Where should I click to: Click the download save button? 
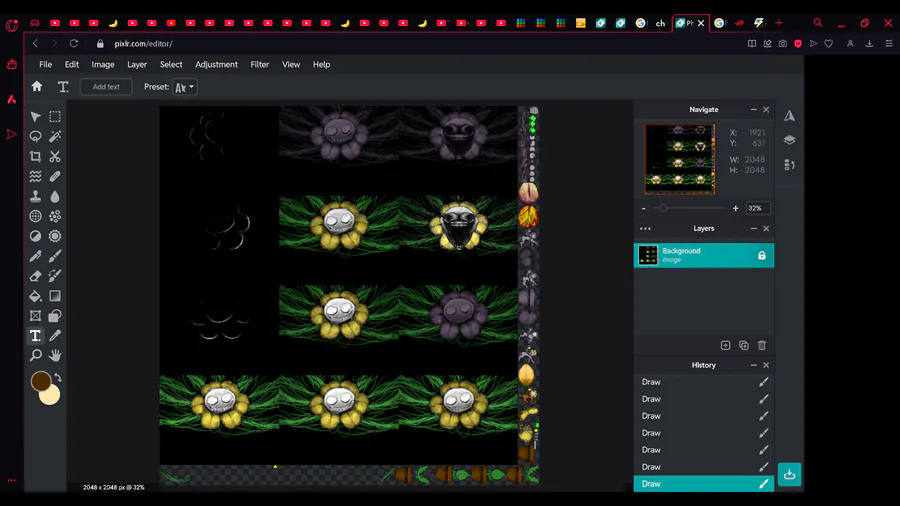point(789,474)
